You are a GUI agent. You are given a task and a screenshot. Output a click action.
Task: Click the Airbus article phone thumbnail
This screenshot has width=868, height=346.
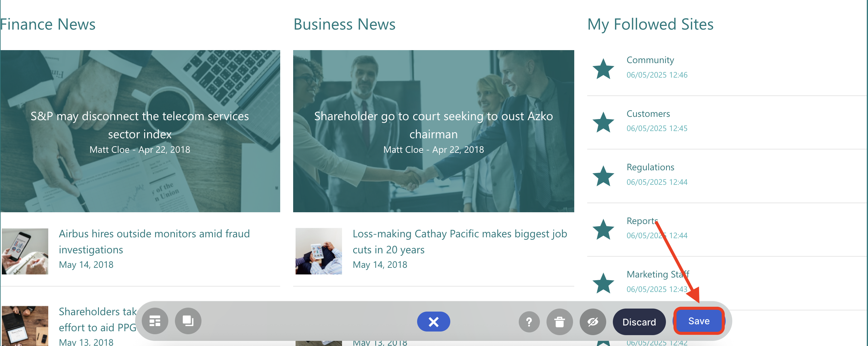click(25, 251)
